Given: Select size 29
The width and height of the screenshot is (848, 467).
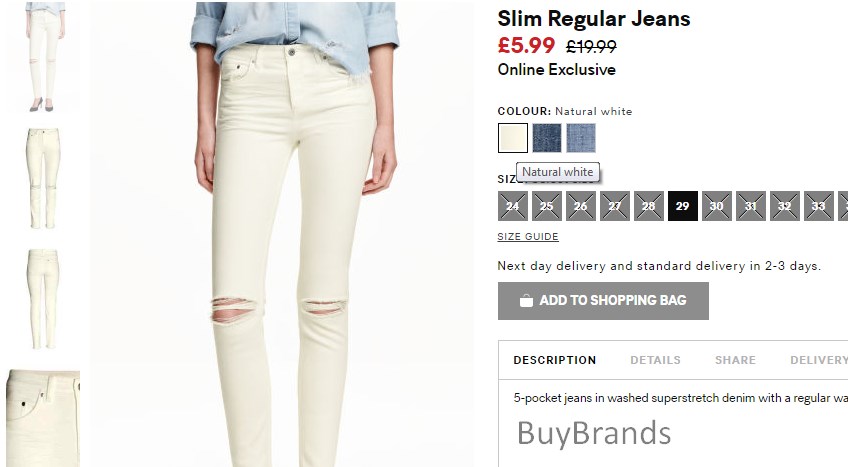Looking at the screenshot, I should coord(683,206).
